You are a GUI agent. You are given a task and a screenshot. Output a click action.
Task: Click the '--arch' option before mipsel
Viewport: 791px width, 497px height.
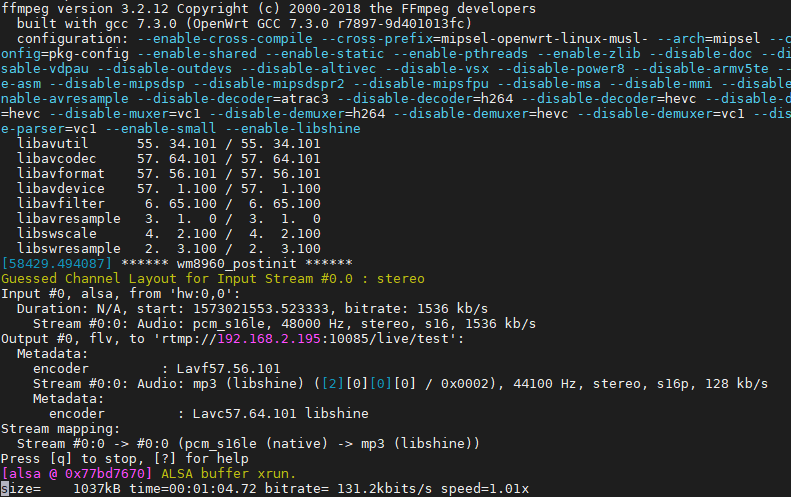681,38
